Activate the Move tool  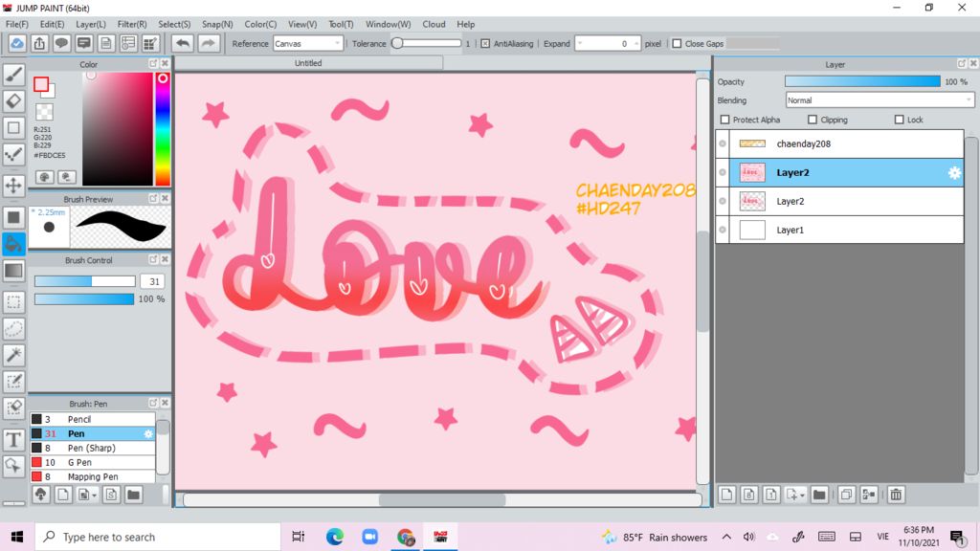tap(13, 186)
